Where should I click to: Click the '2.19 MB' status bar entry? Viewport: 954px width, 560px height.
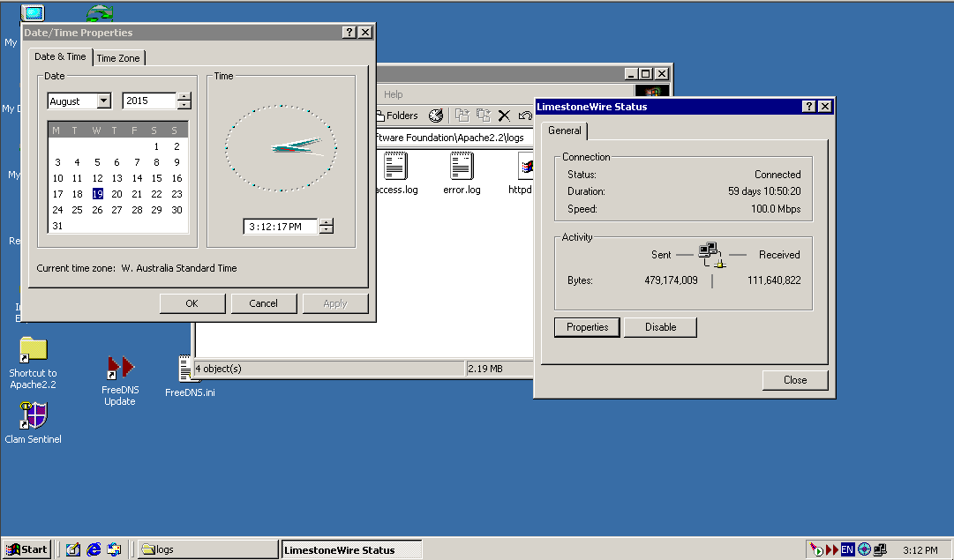click(x=485, y=369)
